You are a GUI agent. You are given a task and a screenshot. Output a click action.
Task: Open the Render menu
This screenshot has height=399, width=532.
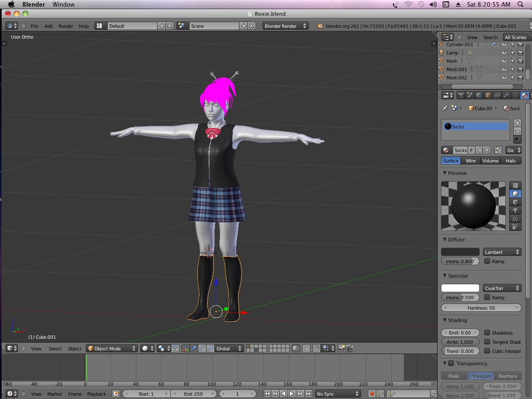tap(66, 26)
